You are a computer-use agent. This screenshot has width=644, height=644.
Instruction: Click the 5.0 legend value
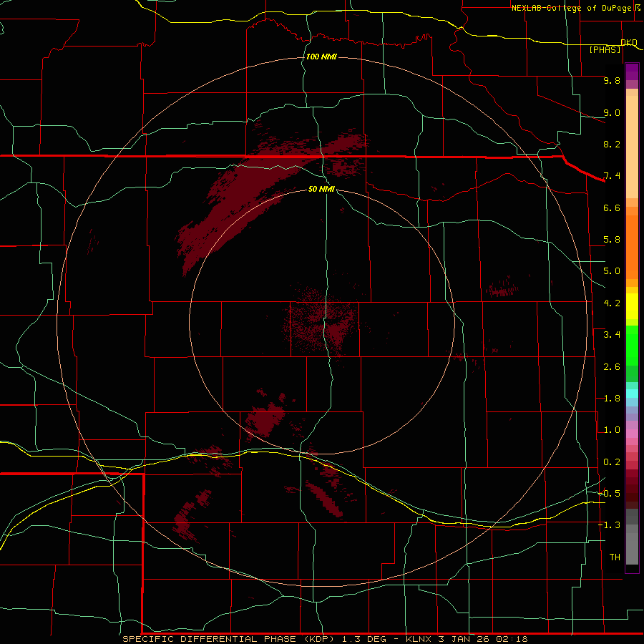tap(612, 271)
